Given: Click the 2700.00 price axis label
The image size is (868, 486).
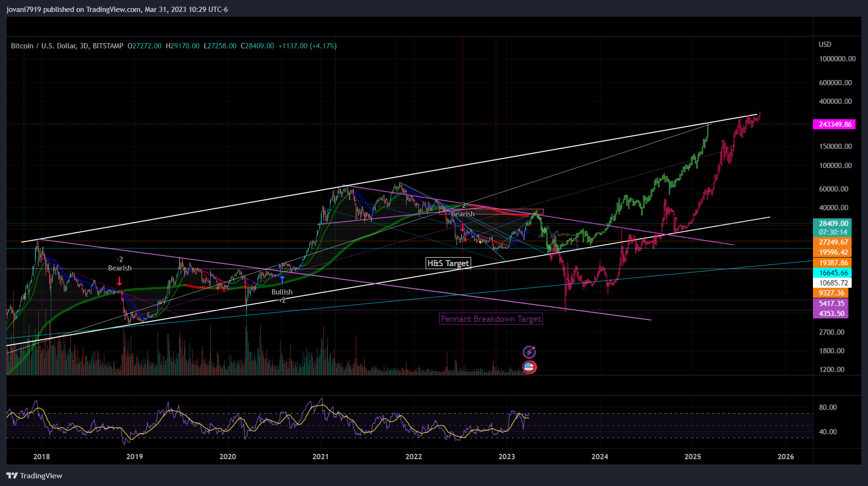Looking at the screenshot, I should coord(832,332).
